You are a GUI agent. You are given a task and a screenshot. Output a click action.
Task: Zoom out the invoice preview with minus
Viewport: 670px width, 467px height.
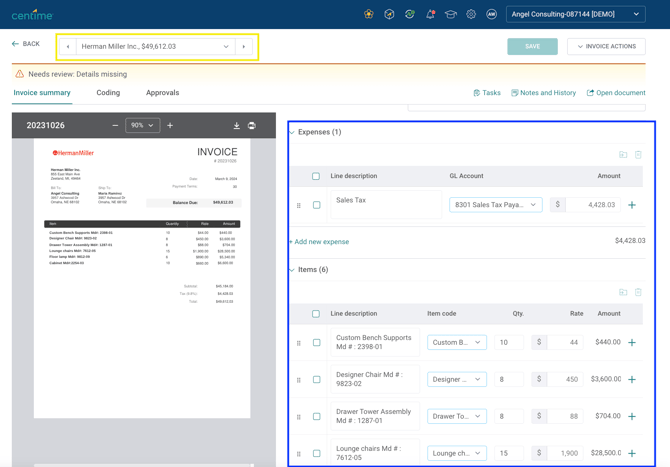[115, 125]
